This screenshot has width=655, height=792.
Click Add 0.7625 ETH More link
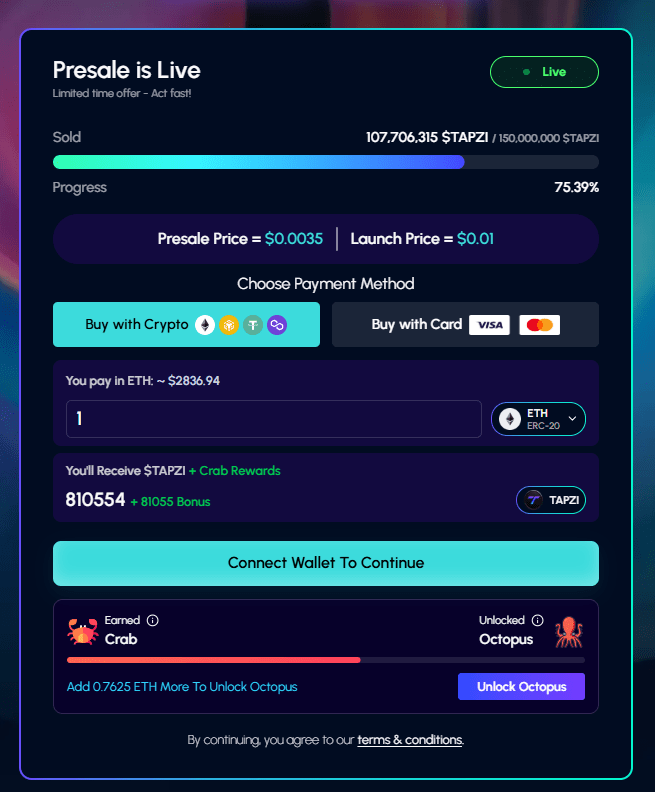coord(182,687)
